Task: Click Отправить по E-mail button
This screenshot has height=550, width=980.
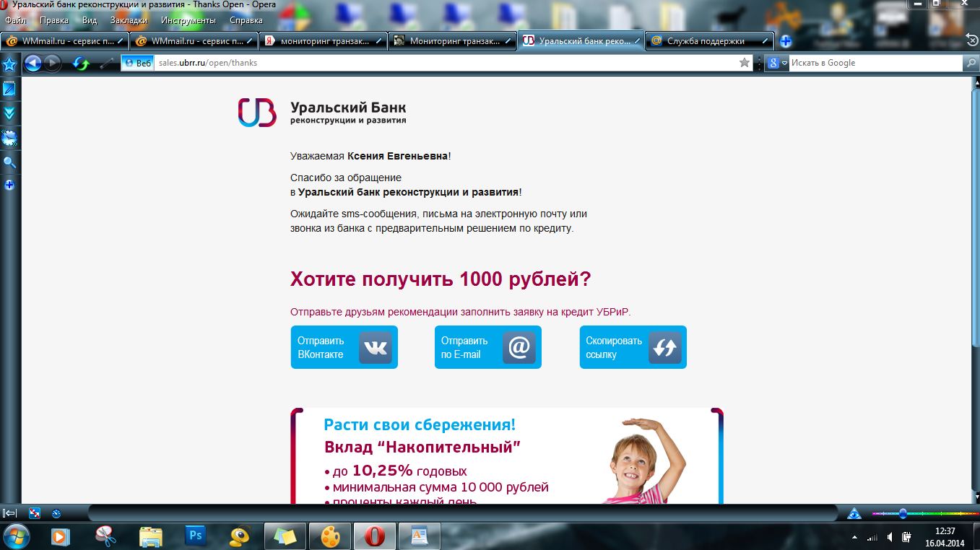Action: [x=488, y=347]
